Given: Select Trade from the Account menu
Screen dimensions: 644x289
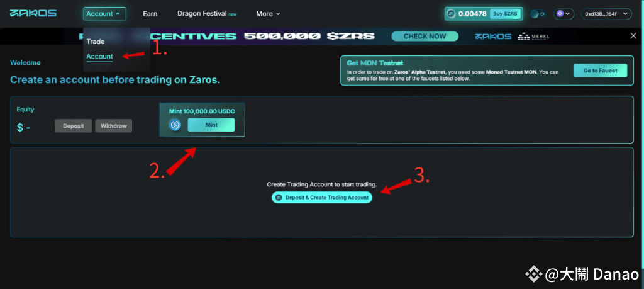Looking at the screenshot, I should (x=96, y=42).
